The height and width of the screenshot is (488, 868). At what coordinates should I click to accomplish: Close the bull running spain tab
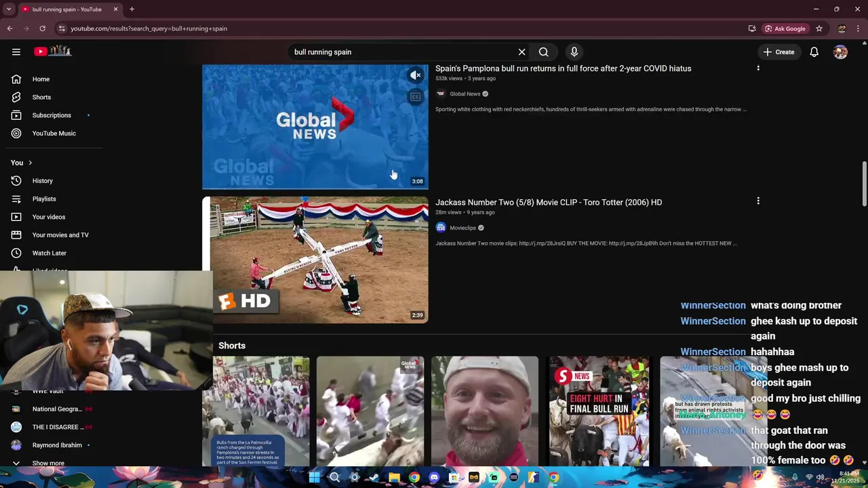pyautogui.click(x=115, y=9)
